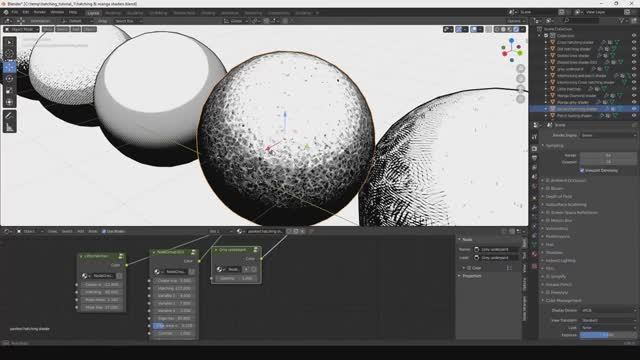Switch perspective/orthographic view button

coord(520,99)
